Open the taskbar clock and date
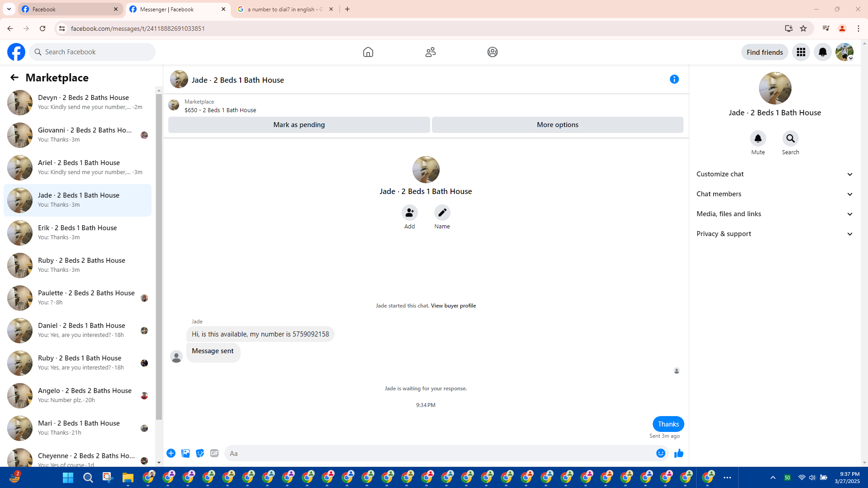 click(847, 478)
